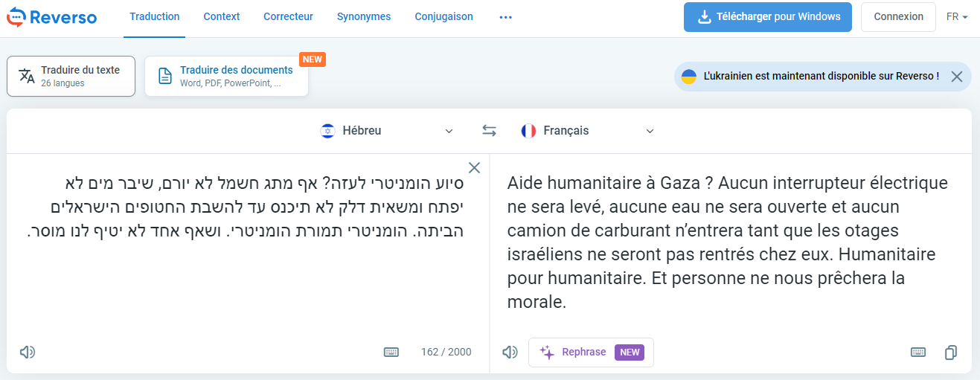Copy the French translation to clipboard
This screenshot has height=380, width=980.
[x=950, y=352]
